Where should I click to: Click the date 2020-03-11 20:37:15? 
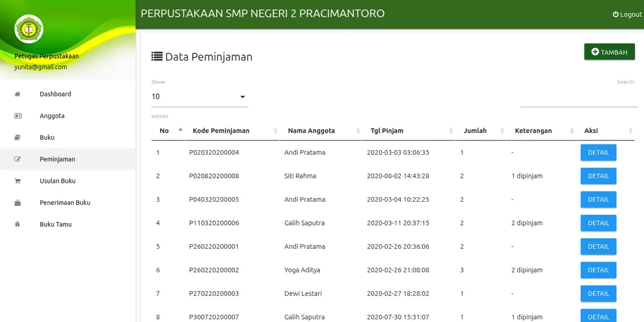click(x=398, y=223)
